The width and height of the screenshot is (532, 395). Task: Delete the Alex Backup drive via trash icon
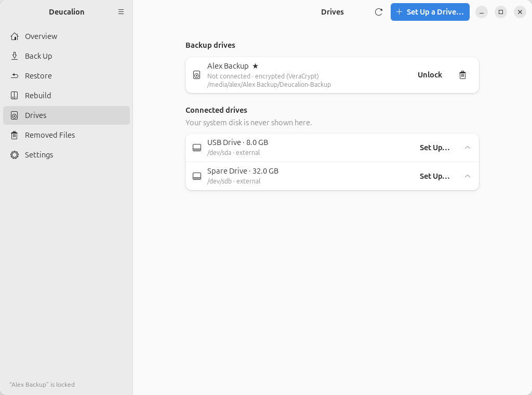tap(462, 75)
